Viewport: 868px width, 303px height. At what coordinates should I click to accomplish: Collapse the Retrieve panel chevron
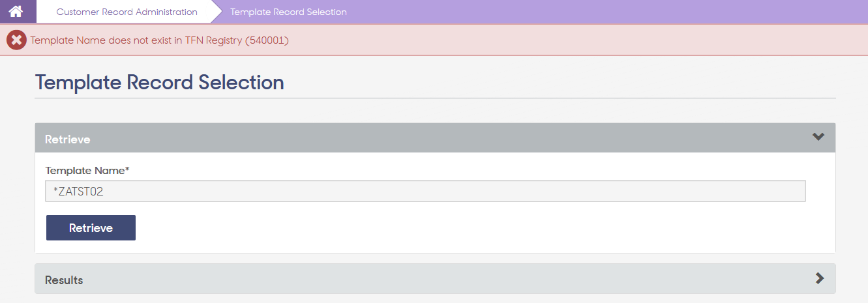[818, 137]
